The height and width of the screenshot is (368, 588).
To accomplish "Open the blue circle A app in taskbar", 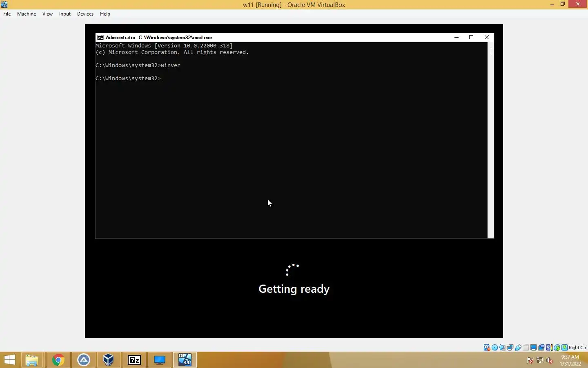I will [x=84, y=360].
